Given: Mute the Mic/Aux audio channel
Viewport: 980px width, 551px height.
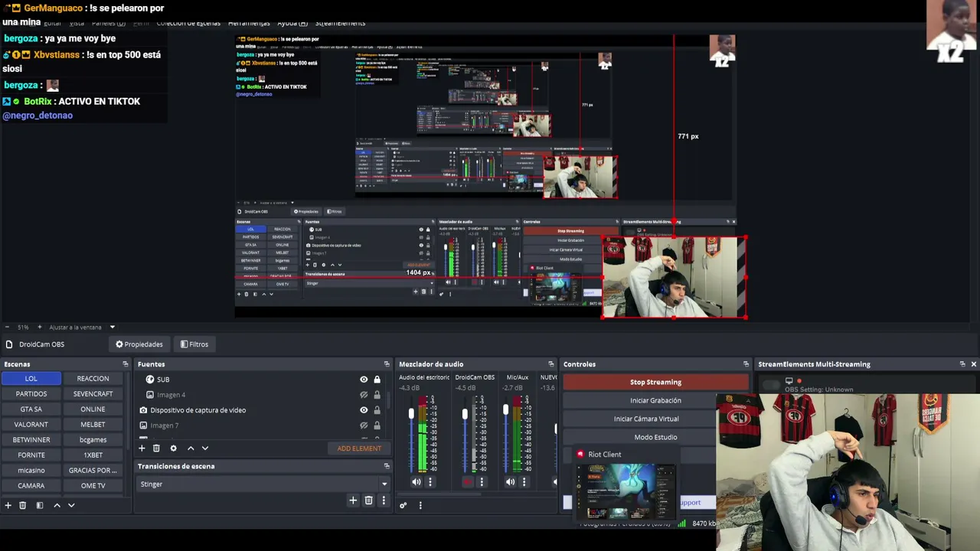Looking at the screenshot, I should (510, 482).
